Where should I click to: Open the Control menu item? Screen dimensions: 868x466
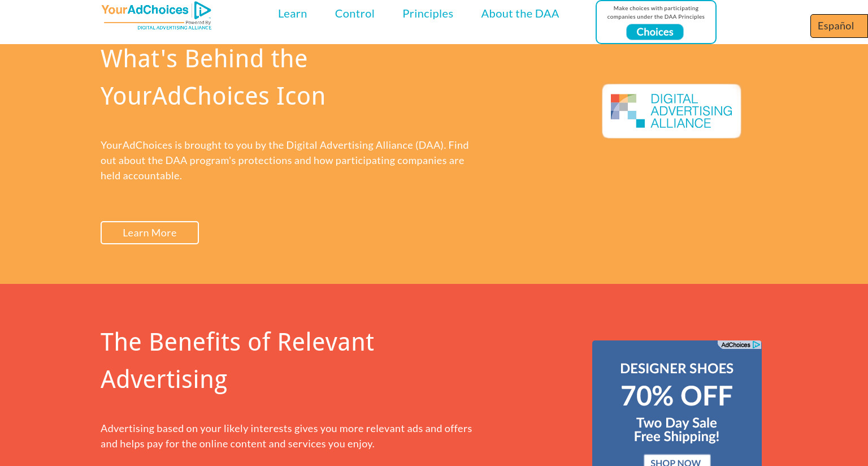354,14
